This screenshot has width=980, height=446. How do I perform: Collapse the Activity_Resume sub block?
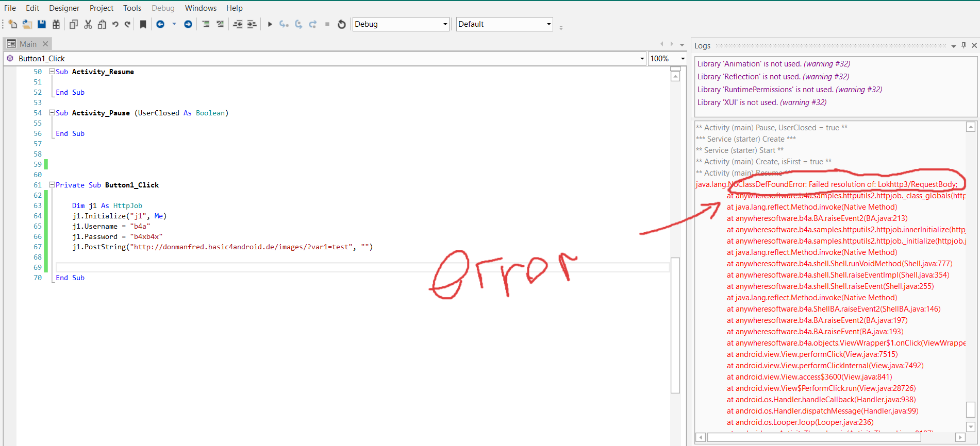[52, 72]
